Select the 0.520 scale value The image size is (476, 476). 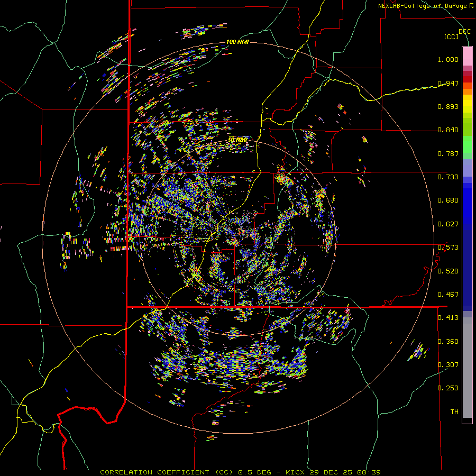point(448,271)
